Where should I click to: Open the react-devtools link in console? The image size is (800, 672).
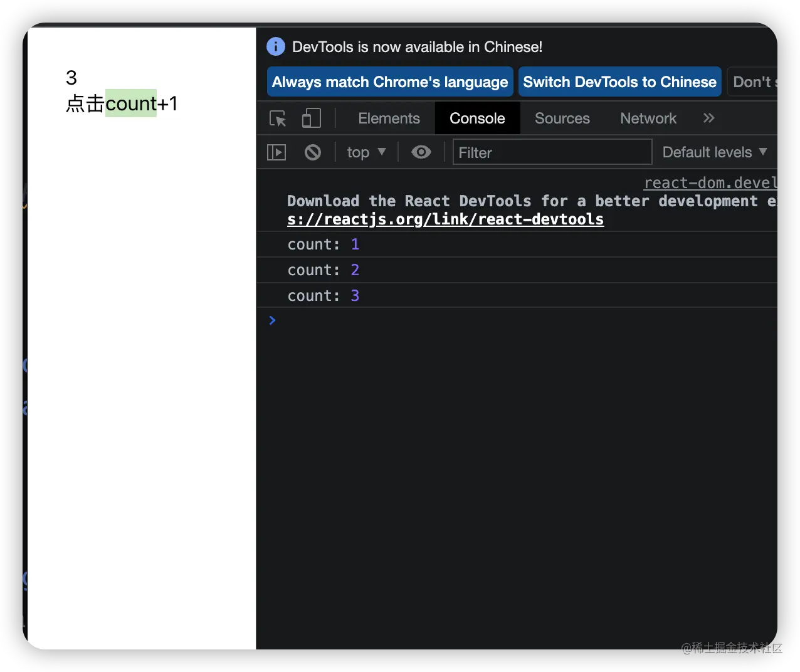click(445, 219)
